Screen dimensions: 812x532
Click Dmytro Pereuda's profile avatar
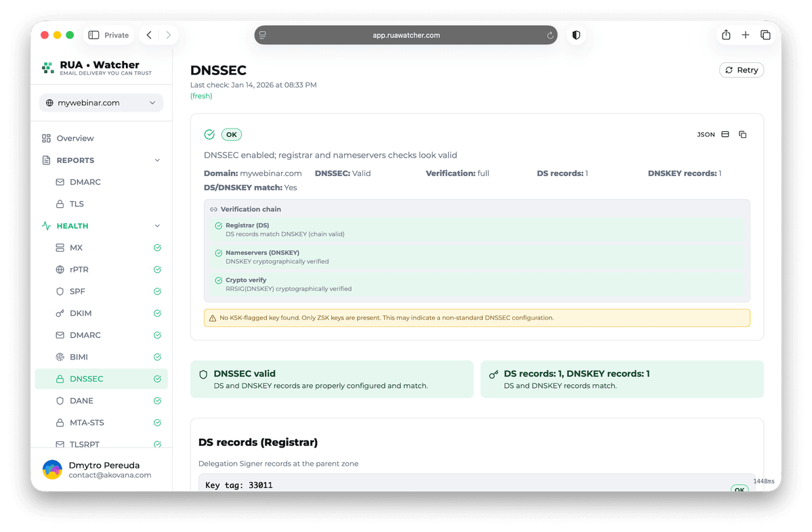coord(52,470)
